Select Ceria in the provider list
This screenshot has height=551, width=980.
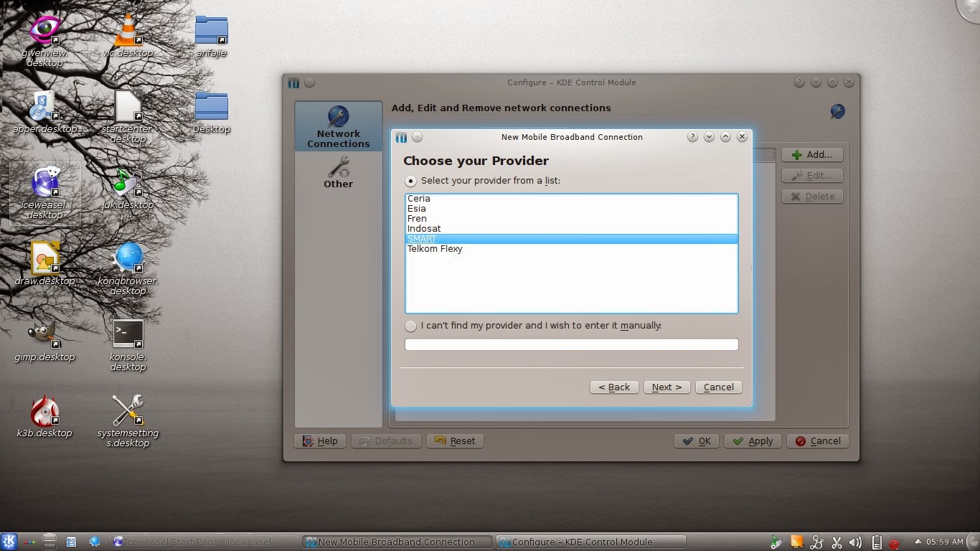[572, 199]
